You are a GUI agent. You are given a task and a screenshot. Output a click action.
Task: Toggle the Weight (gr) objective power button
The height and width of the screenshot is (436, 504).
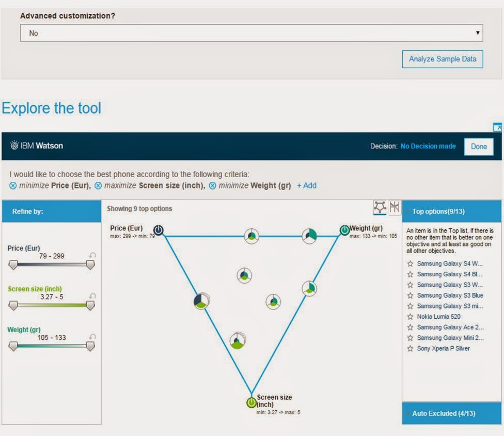[344, 230]
